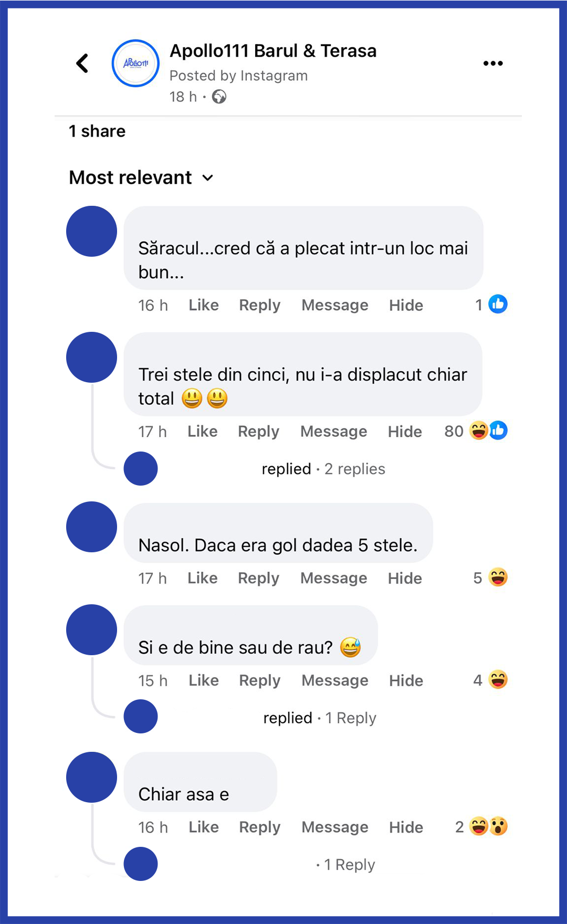The width and height of the screenshot is (567, 924).
Task: Message the author of the Nasol comment
Action: pyautogui.click(x=333, y=578)
